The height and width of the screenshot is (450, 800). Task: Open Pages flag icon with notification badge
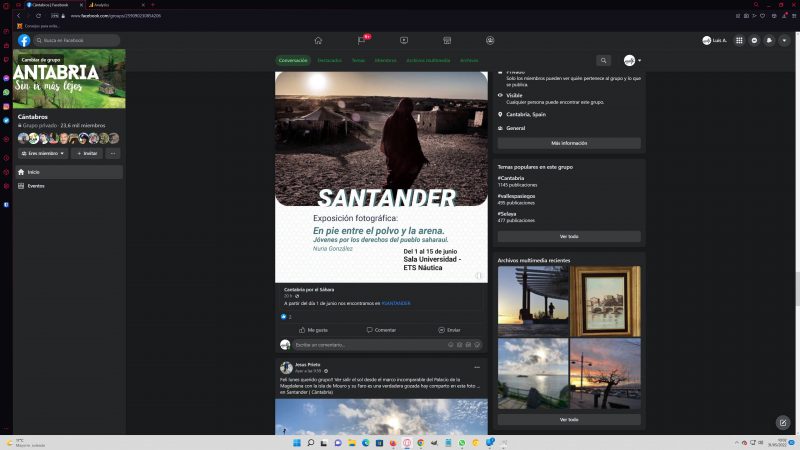(x=361, y=40)
